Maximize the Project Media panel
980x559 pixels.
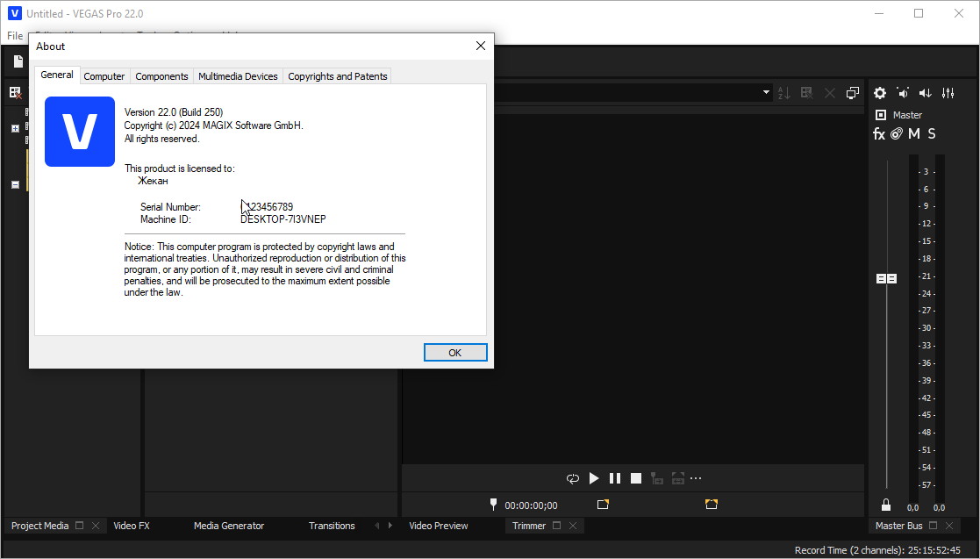79,526
